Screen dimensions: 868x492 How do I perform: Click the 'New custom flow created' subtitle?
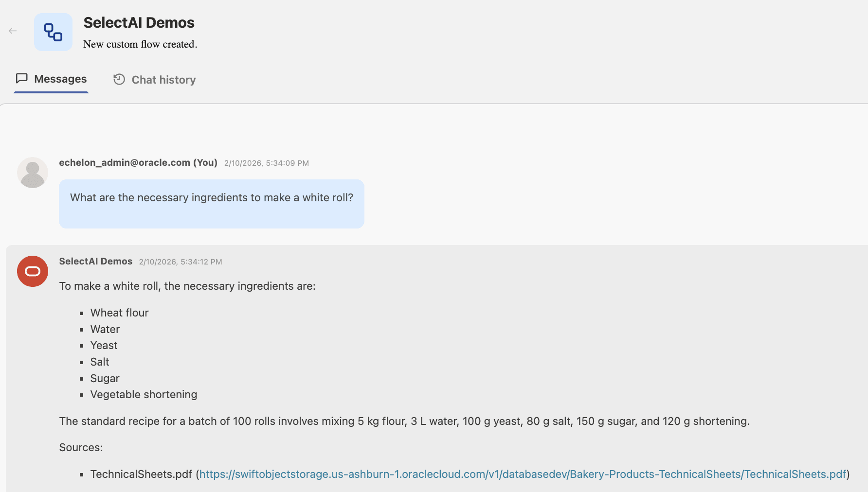click(140, 44)
